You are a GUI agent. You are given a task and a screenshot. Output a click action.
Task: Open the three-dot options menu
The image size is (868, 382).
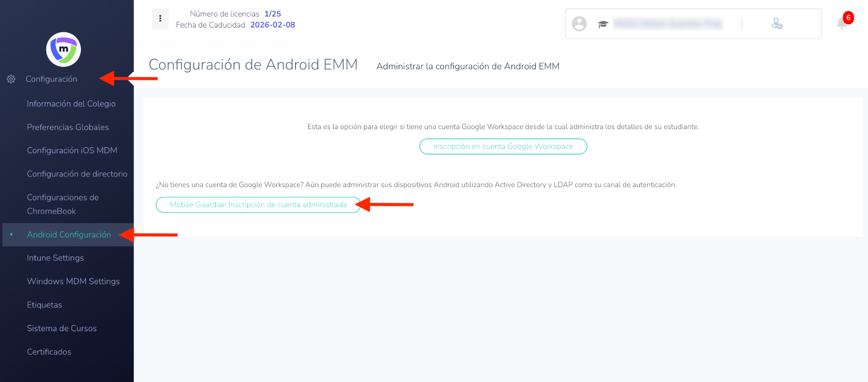(x=160, y=19)
